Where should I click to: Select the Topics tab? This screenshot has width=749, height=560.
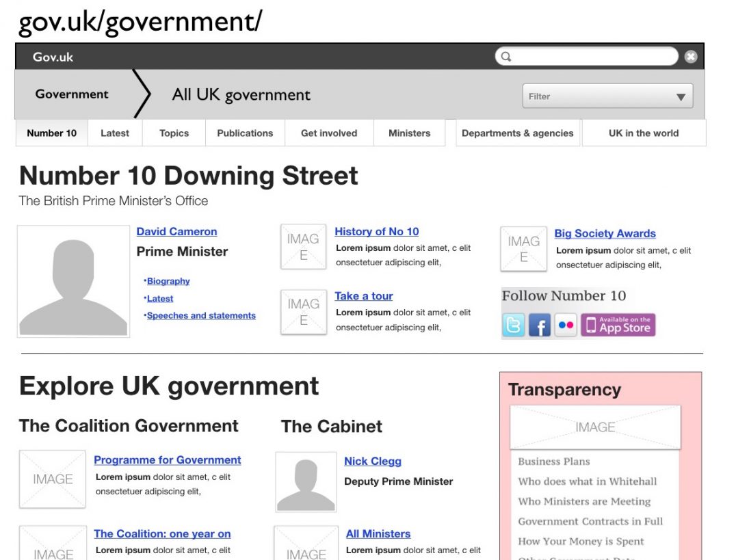[x=174, y=133]
